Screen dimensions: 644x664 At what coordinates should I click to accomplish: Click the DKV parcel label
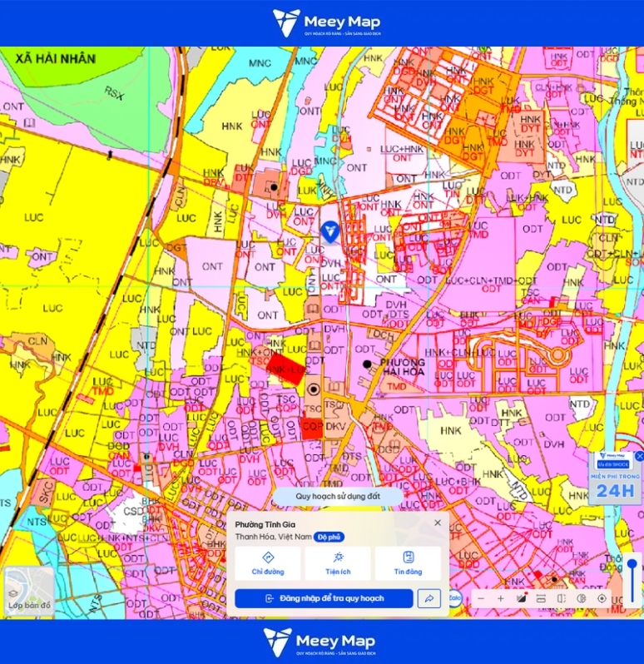tap(336, 426)
